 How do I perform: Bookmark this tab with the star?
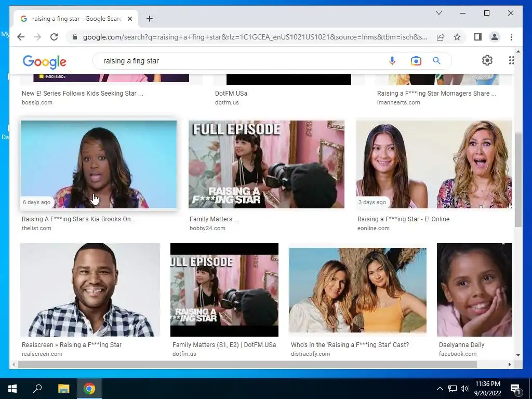[x=457, y=37]
